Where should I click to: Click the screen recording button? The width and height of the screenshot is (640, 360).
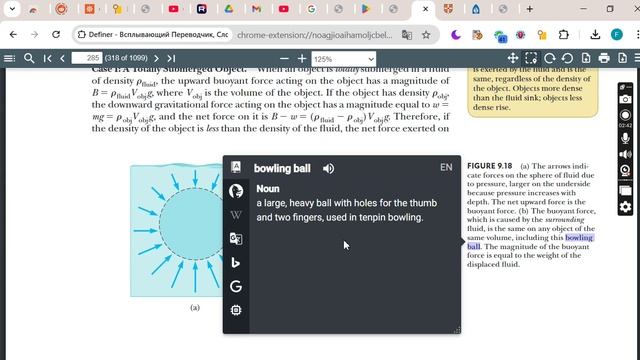coord(625,115)
